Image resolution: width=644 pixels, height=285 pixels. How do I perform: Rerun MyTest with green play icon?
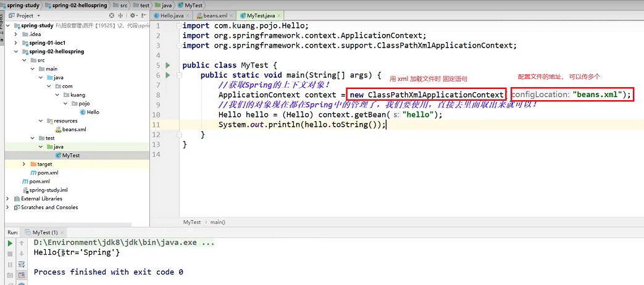click(x=10, y=243)
